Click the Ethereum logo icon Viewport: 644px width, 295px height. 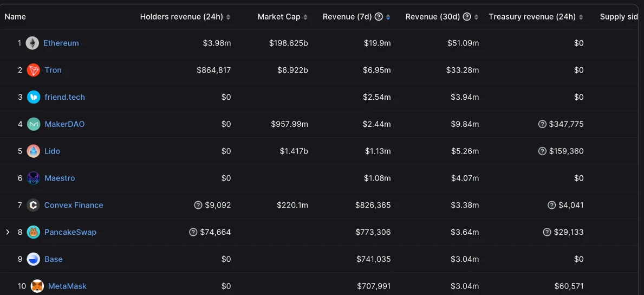coord(32,43)
